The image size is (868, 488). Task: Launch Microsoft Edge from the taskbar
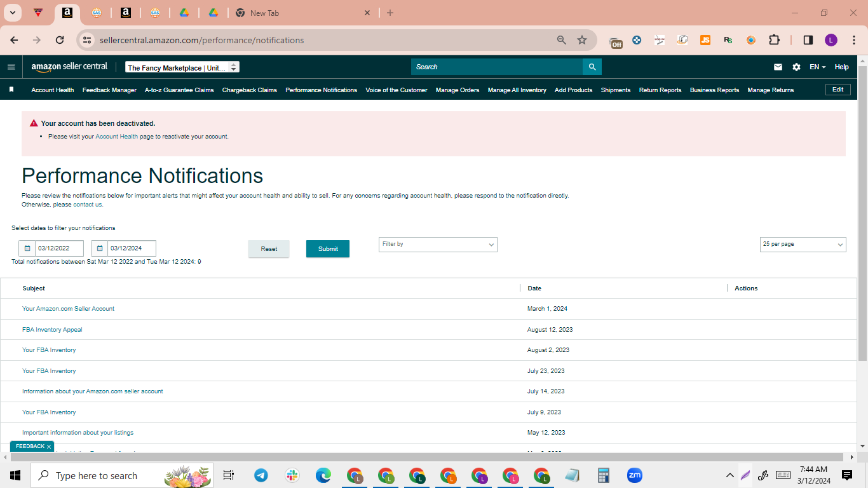click(x=323, y=475)
